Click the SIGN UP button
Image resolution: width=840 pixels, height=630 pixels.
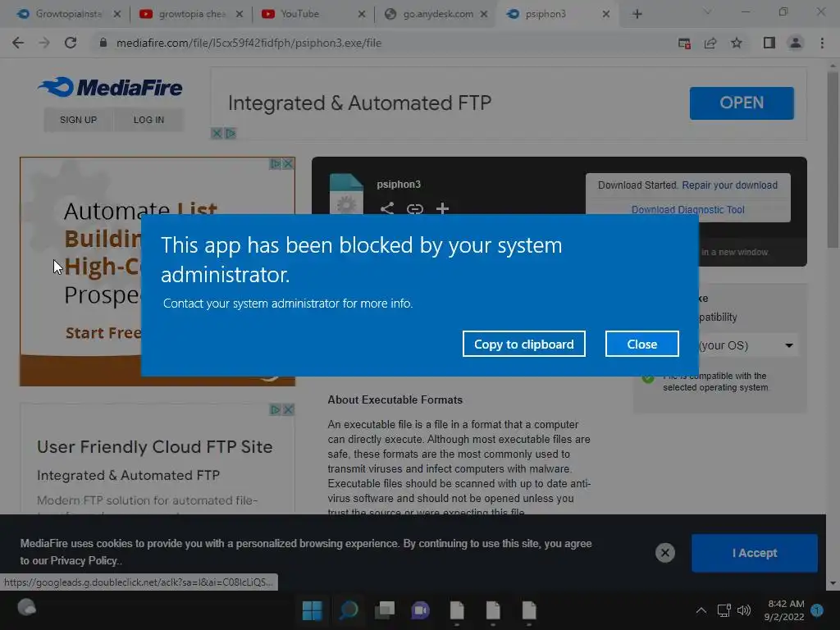[78, 120]
